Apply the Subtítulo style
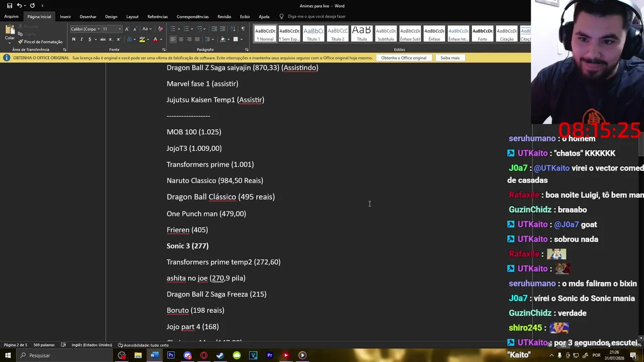The image size is (644, 362). [x=386, y=34]
